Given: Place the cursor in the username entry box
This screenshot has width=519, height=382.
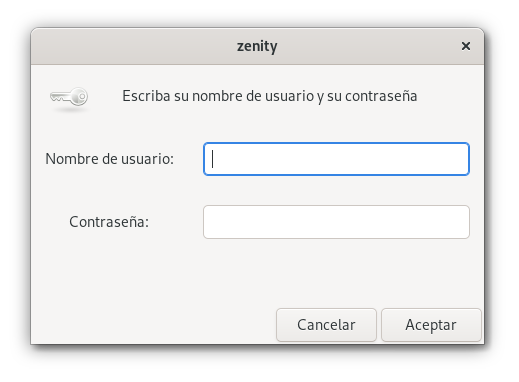Looking at the screenshot, I should 336,159.
